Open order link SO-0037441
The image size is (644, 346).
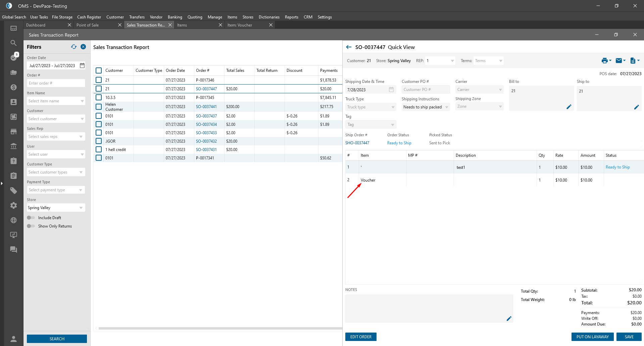pyautogui.click(x=206, y=107)
